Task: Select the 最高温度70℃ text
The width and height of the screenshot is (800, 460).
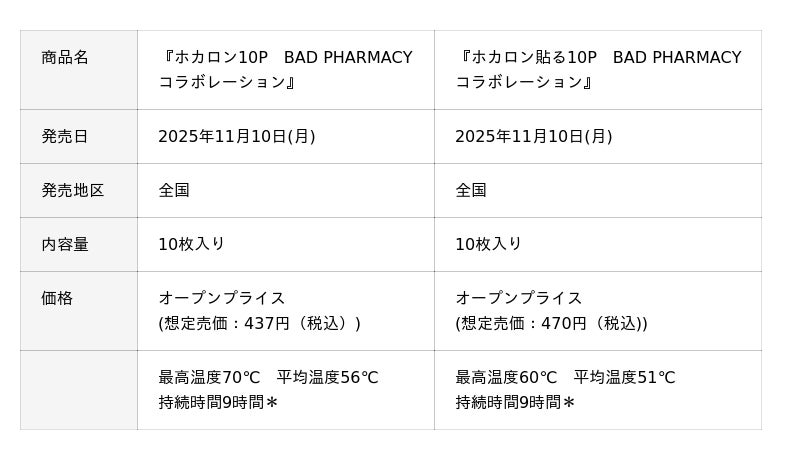Action: tap(209, 378)
